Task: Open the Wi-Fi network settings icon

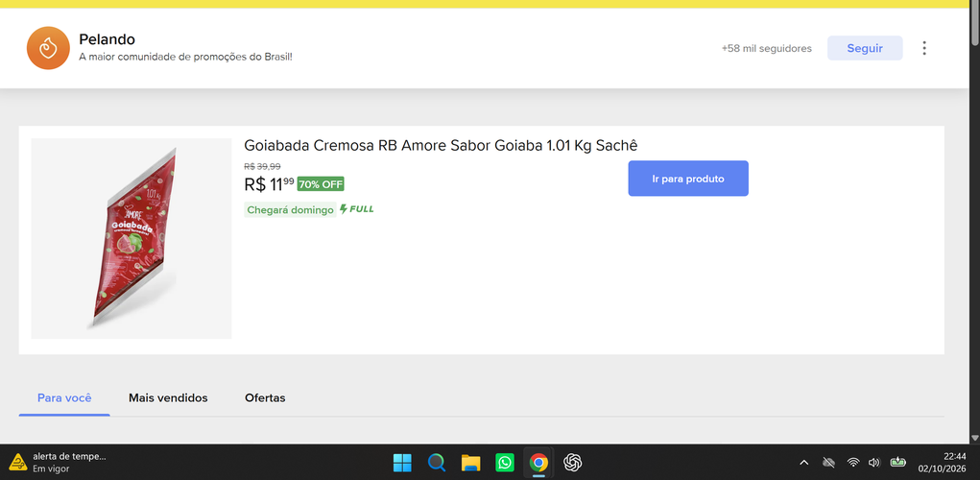Action: [x=853, y=463]
